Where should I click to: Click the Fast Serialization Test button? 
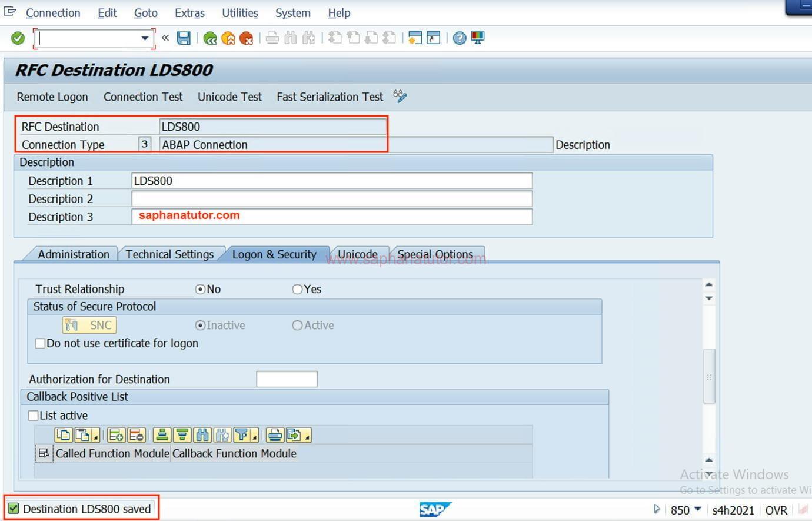pyautogui.click(x=330, y=97)
